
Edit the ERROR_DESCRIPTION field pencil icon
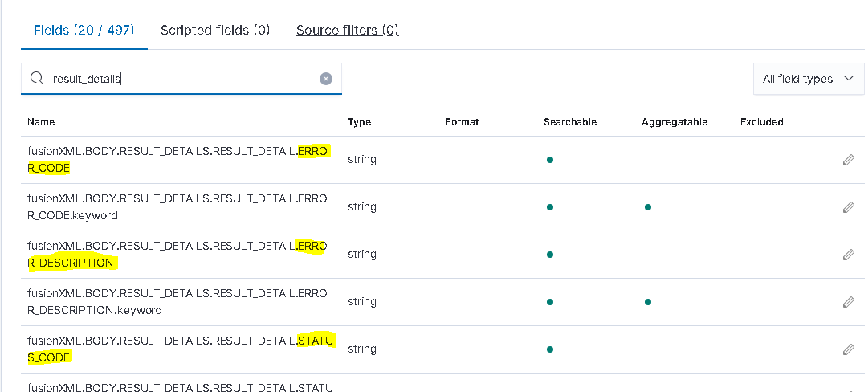(x=848, y=255)
